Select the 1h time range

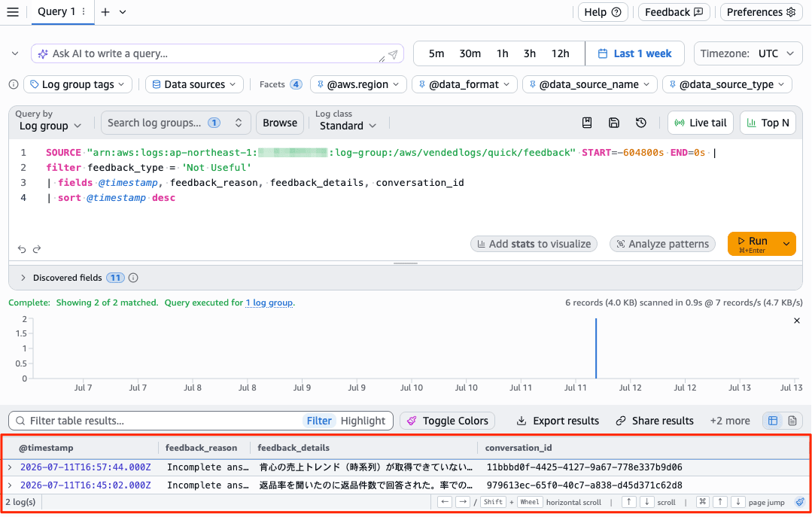click(x=502, y=54)
